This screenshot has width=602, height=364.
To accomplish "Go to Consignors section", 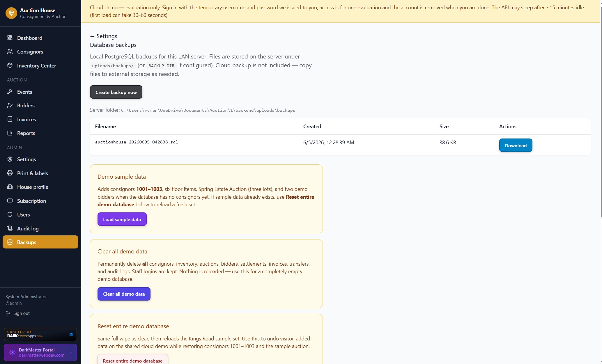I will pyautogui.click(x=40, y=52).
